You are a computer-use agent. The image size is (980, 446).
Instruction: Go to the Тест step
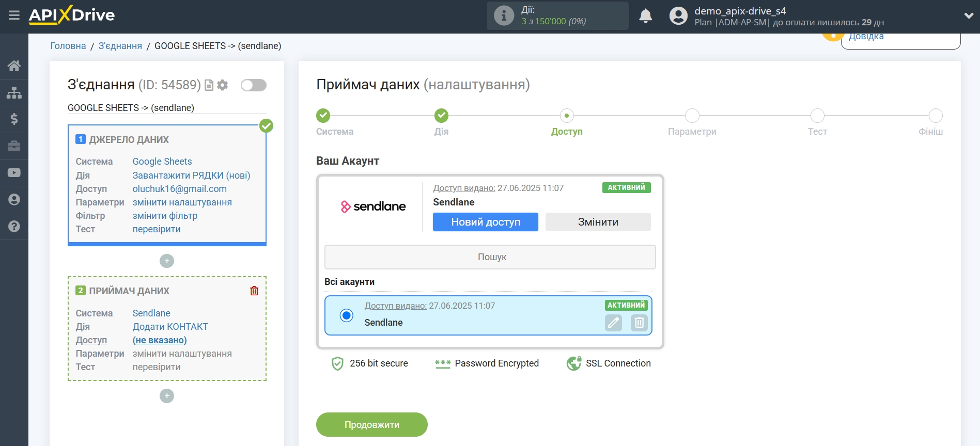coord(817,116)
